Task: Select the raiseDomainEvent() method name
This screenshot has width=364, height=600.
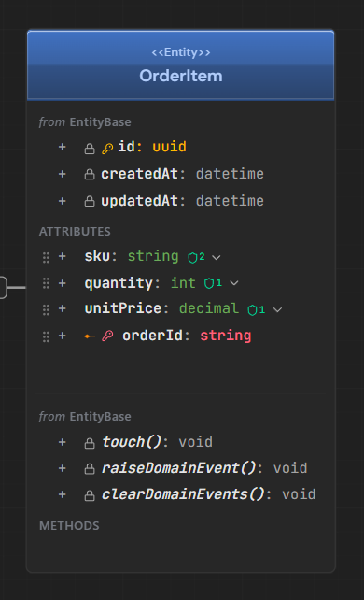Action: pos(179,468)
